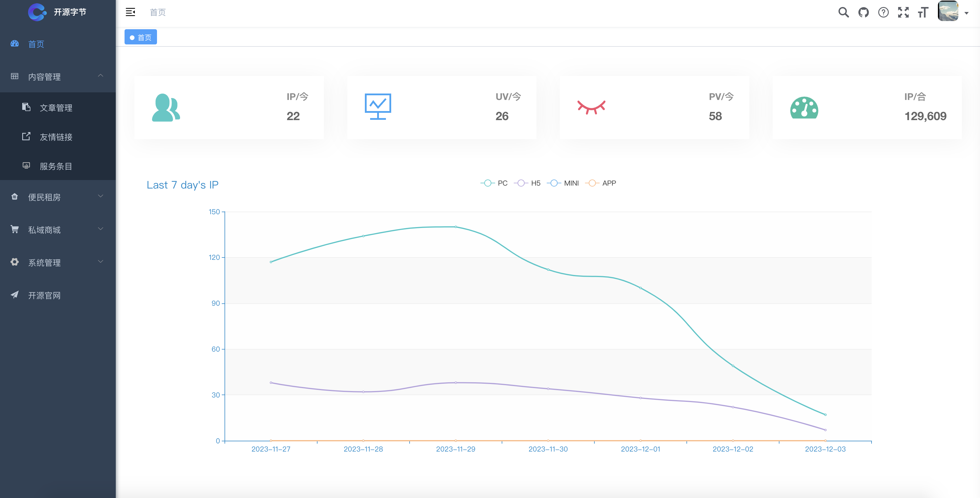Screen dimensions: 980x498
Task: Open 服务条目 menu item
Action: (x=58, y=166)
